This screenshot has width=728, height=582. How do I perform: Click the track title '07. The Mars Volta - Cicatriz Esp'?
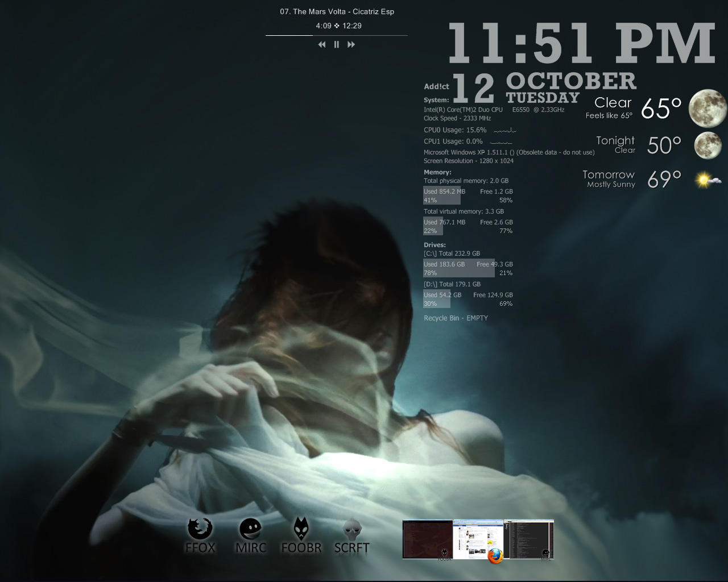click(337, 11)
